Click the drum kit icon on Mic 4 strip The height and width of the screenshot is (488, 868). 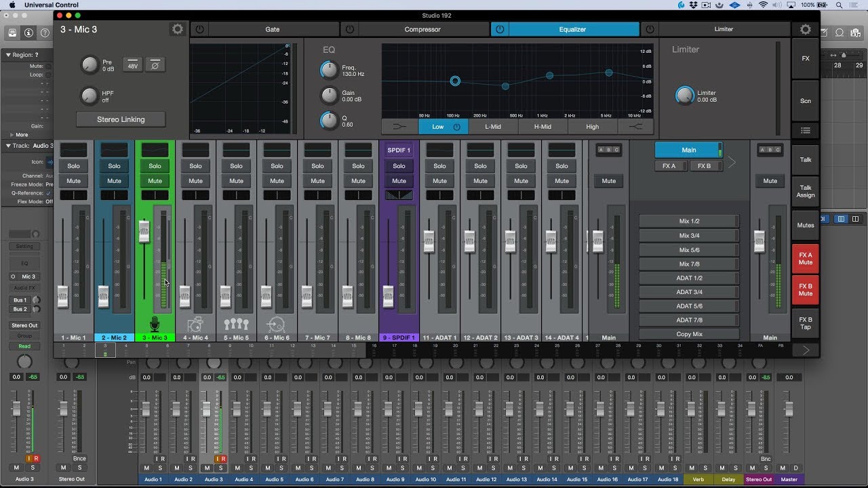tap(195, 324)
